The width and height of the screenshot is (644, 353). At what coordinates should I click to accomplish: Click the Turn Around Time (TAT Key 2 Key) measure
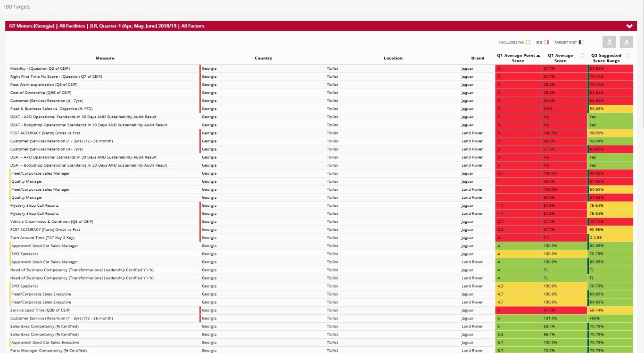click(42, 238)
